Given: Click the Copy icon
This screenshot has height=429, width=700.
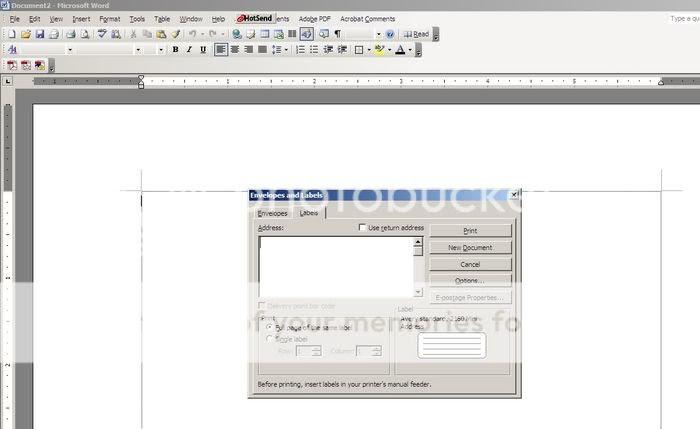Looking at the screenshot, I should coord(147,34).
